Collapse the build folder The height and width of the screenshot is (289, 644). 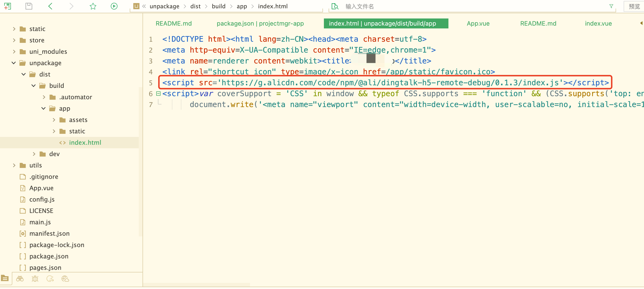coord(33,86)
